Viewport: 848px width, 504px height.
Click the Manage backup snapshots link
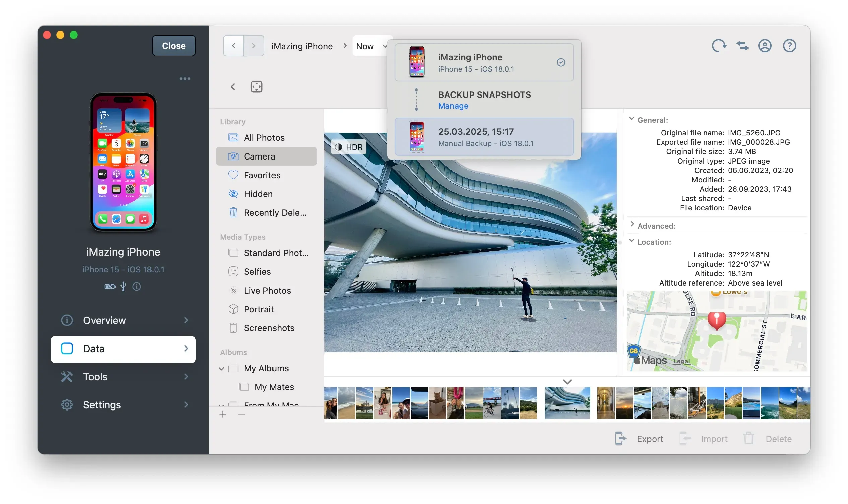453,106
